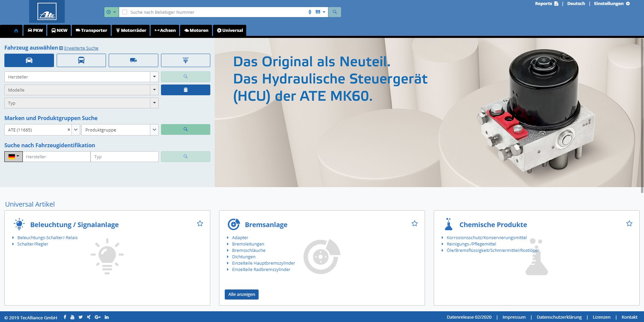This screenshot has width=644, height=322.
Task: Open the Motorräder tab
Action: 131,31
